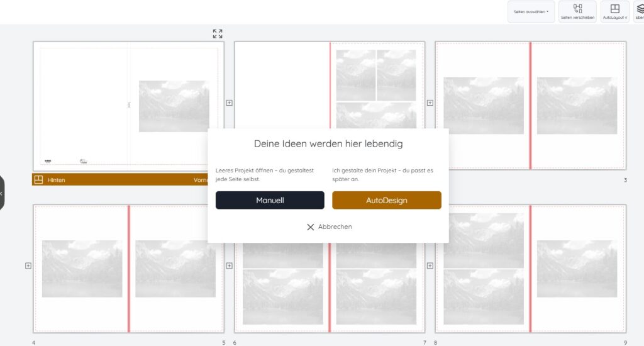Select the photo on page 4
This screenshot has height=346, width=644.
pos(82,269)
